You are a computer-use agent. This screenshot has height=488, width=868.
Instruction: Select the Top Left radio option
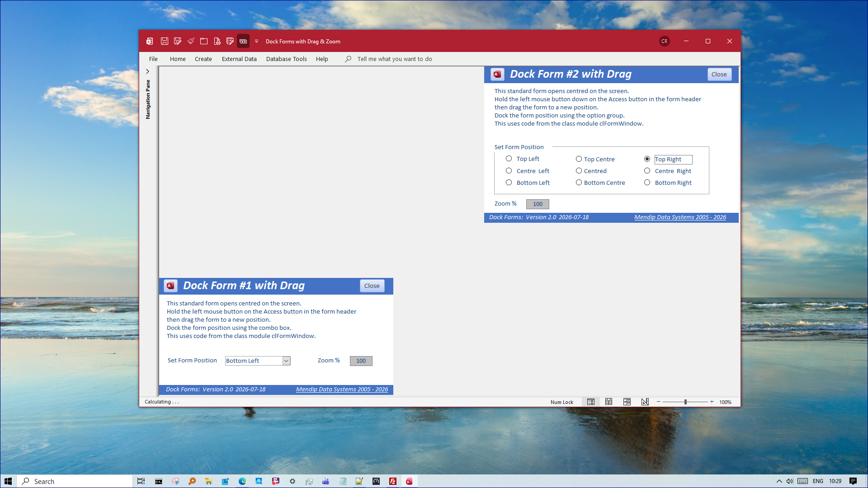pyautogui.click(x=509, y=159)
